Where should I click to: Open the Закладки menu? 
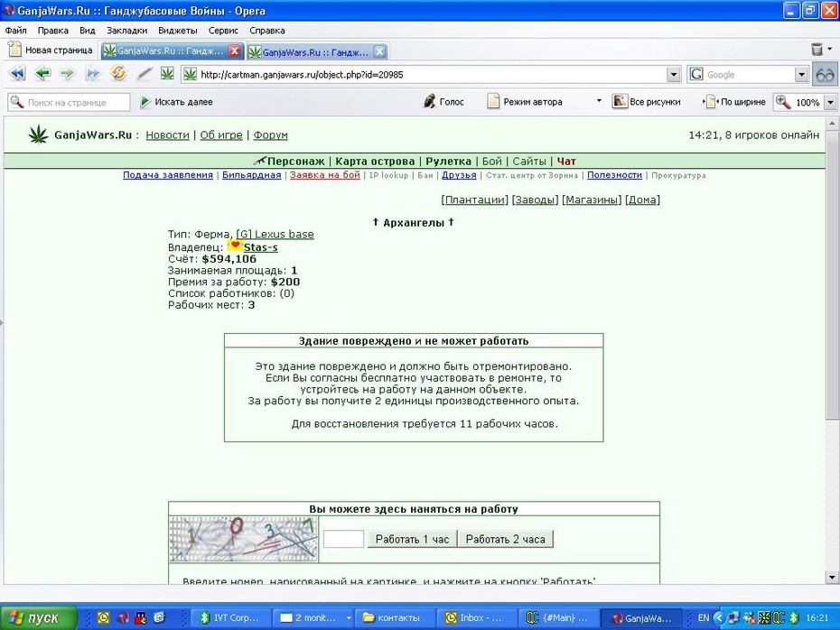[126, 31]
